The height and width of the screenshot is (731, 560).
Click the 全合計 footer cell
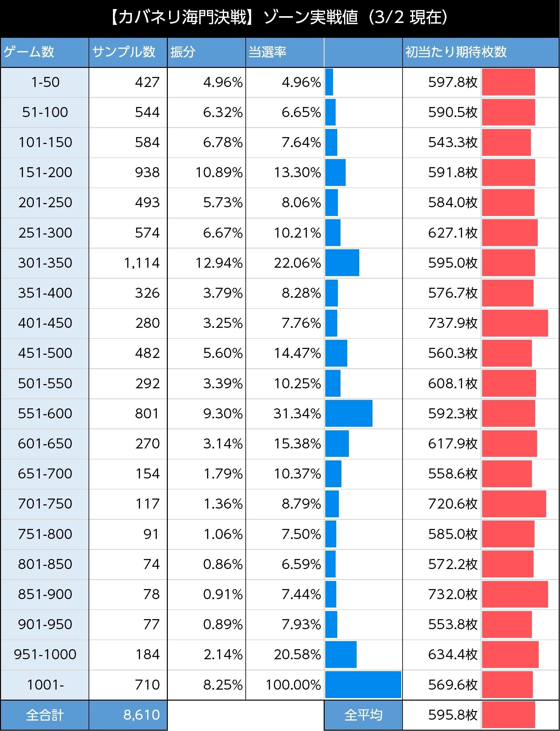[x=45, y=715]
